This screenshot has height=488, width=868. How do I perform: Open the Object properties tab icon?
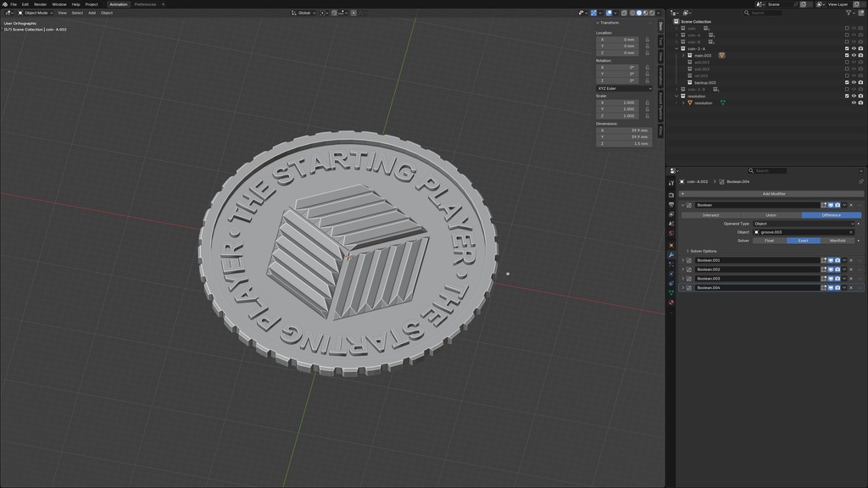(671, 245)
